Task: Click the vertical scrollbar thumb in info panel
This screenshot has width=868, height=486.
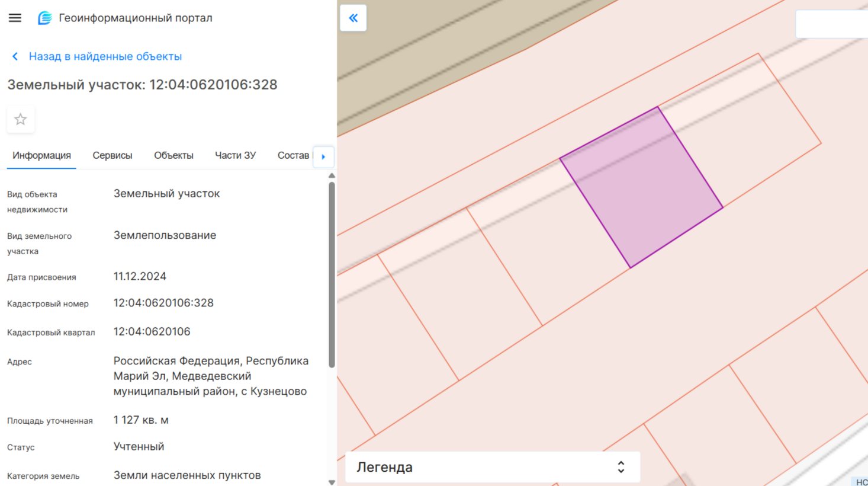Action: point(332,274)
